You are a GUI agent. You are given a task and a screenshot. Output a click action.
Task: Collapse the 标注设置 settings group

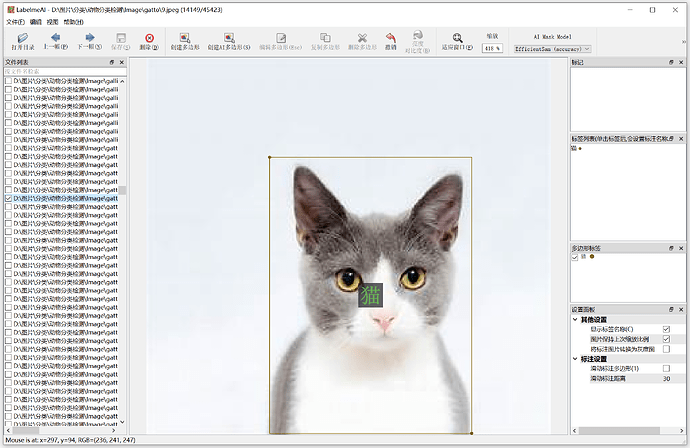[575, 359]
